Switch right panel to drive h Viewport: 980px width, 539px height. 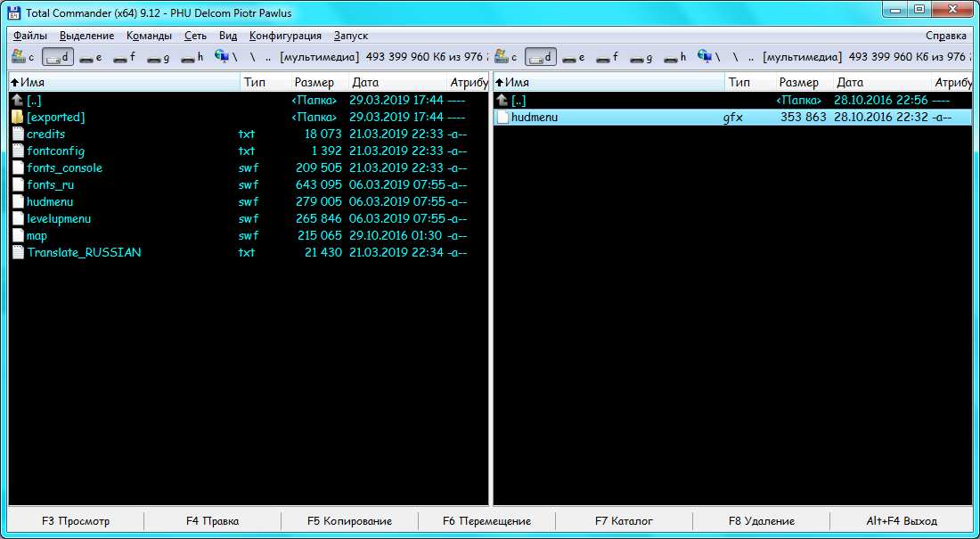point(676,57)
